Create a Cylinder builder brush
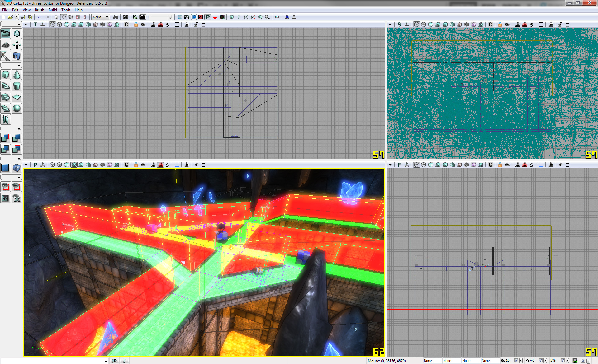598x364 pixels. click(x=17, y=86)
